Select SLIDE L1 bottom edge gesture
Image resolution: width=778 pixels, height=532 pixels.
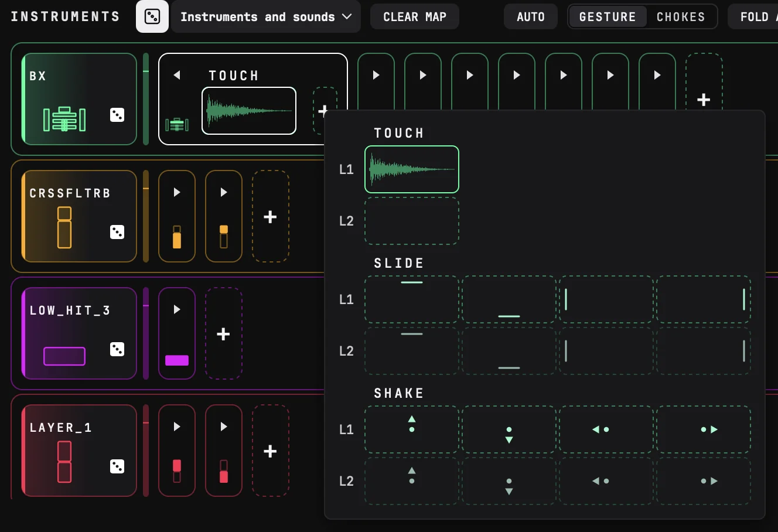click(509, 299)
